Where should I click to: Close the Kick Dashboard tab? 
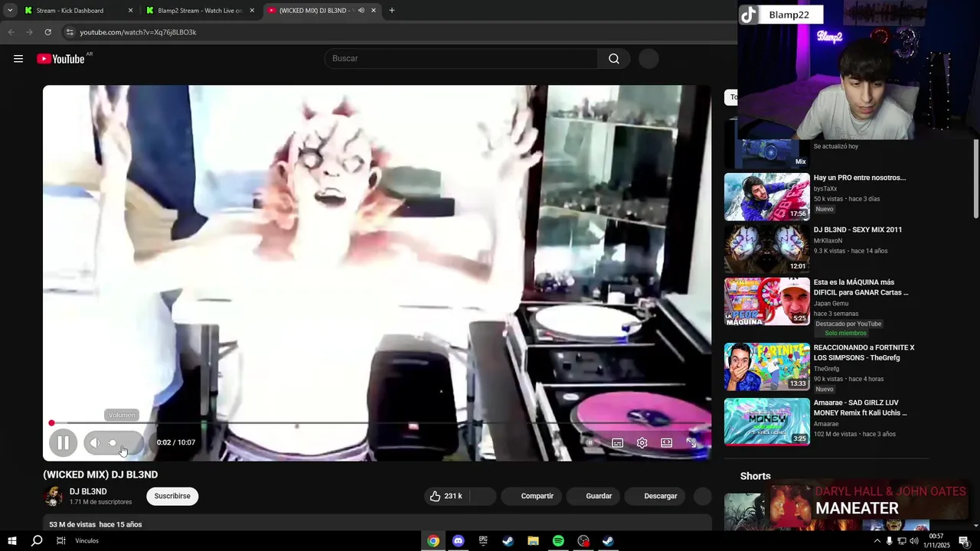[x=130, y=11]
